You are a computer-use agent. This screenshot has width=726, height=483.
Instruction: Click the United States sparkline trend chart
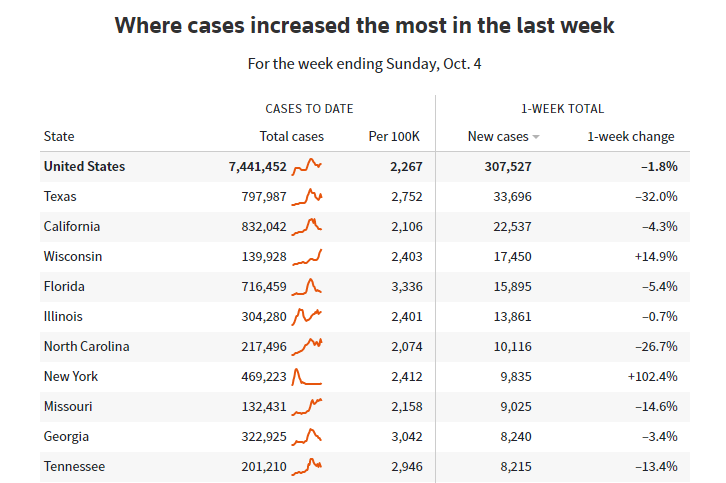[x=307, y=166]
